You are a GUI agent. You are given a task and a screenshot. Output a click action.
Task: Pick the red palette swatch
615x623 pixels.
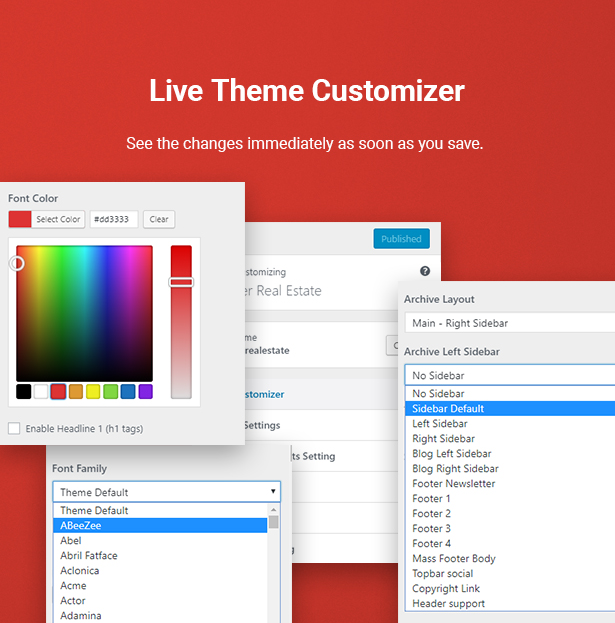point(58,391)
